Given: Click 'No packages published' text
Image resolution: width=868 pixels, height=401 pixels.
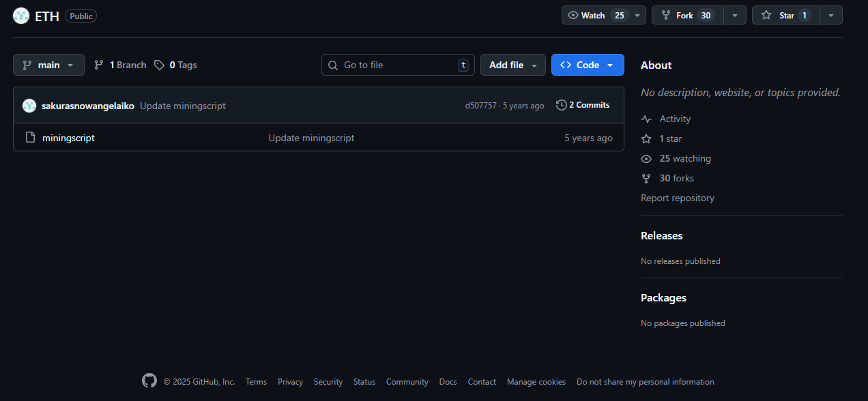Looking at the screenshot, I should [x=683, y=323].
